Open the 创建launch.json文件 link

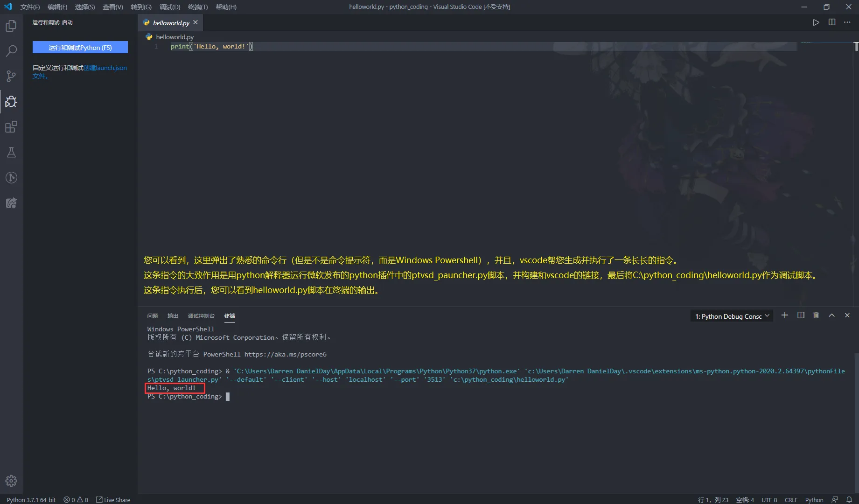click(105, 68)
